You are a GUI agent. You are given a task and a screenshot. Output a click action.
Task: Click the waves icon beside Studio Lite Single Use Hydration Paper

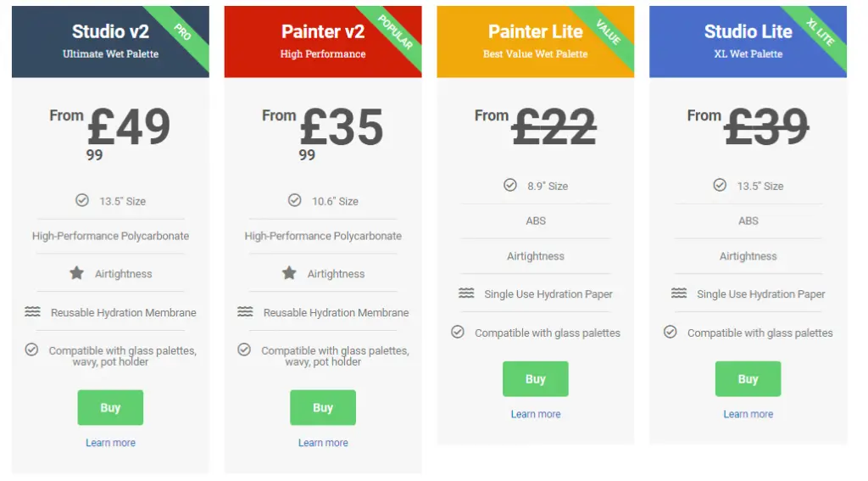click(x=679, y=293)
